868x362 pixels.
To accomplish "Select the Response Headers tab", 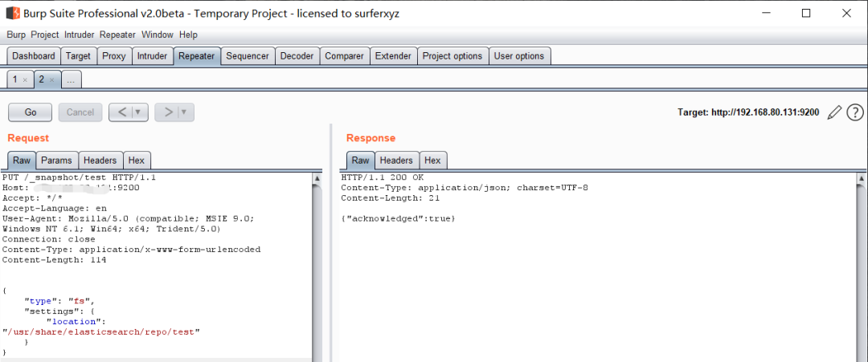I will tap(396, 161).
